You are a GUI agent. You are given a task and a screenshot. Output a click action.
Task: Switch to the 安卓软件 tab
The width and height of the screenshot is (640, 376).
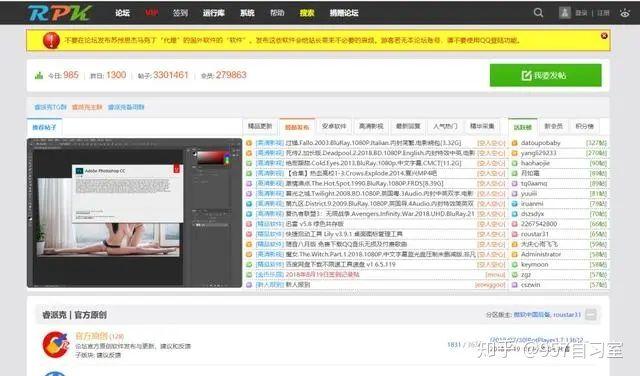[x=334, y=126]
